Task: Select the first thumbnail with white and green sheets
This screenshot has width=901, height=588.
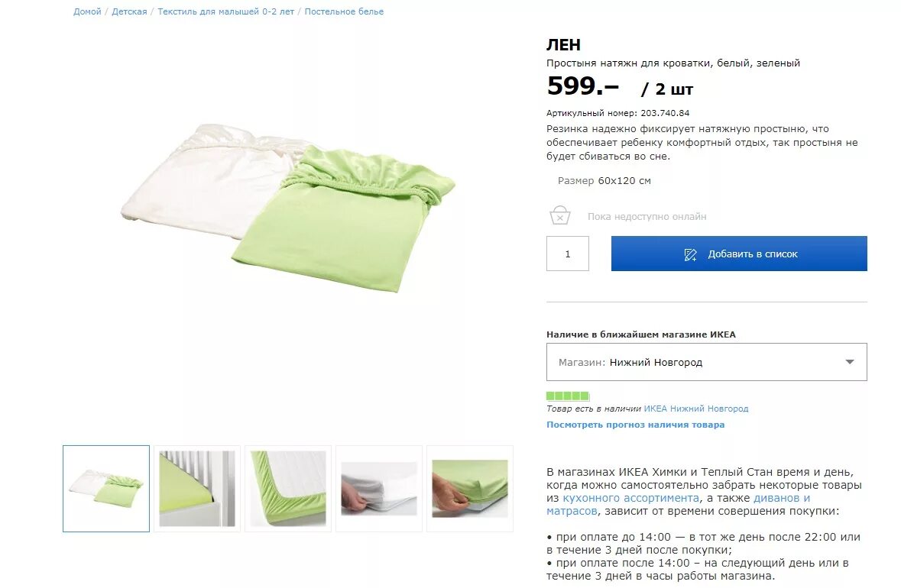Action: pyautogui.click(x=105, y=489)
